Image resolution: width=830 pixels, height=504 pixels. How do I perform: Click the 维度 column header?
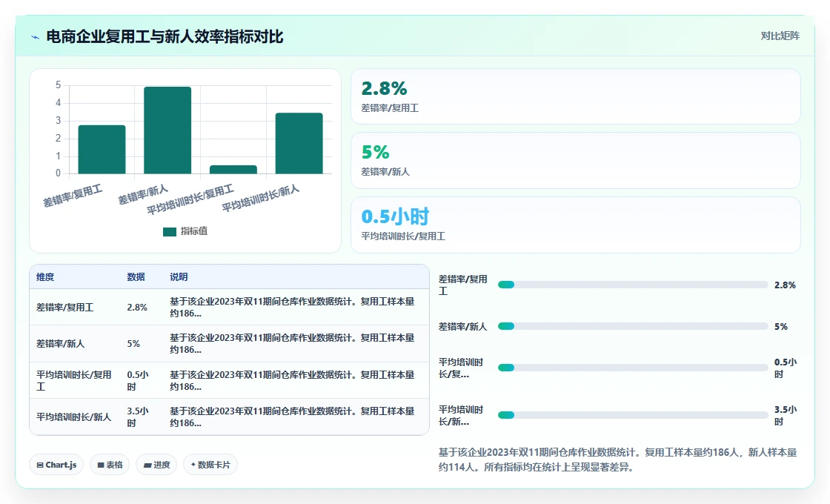45,277
